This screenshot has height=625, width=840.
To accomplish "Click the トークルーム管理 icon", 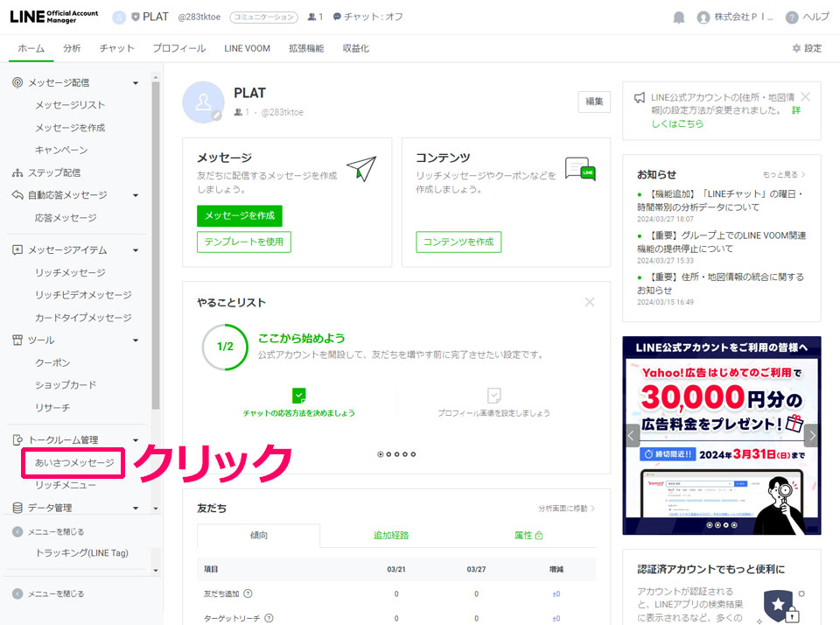I will click(17, 439).
